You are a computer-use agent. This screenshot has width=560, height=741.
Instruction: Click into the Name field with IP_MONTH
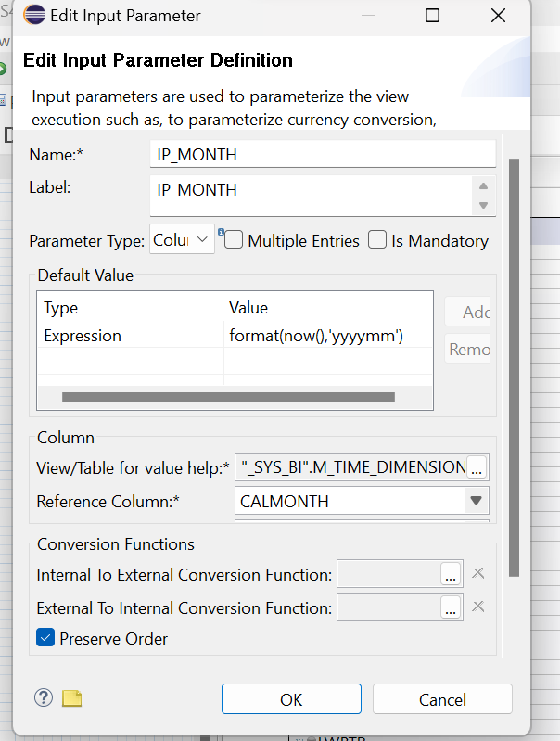(x=322, y=155)
